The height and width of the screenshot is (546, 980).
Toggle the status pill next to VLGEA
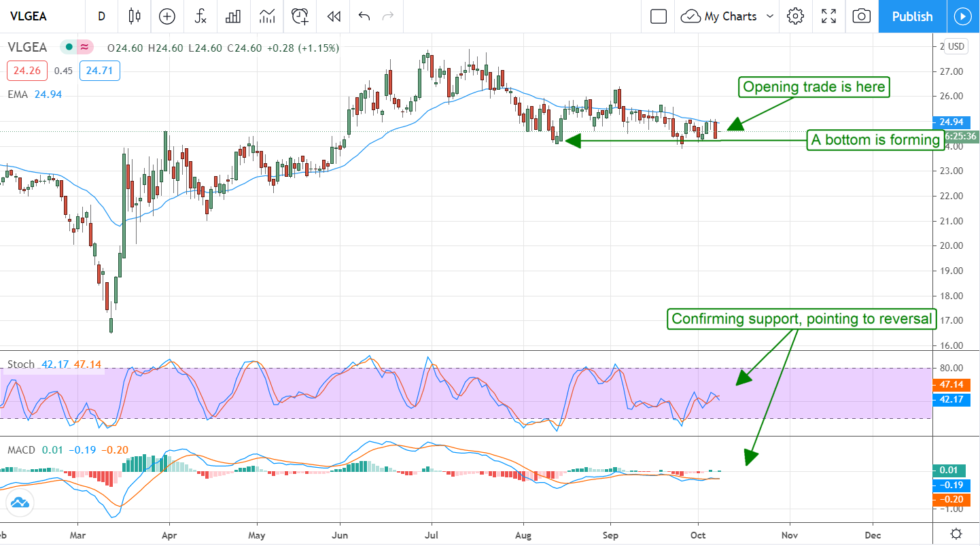coord(76,47)
